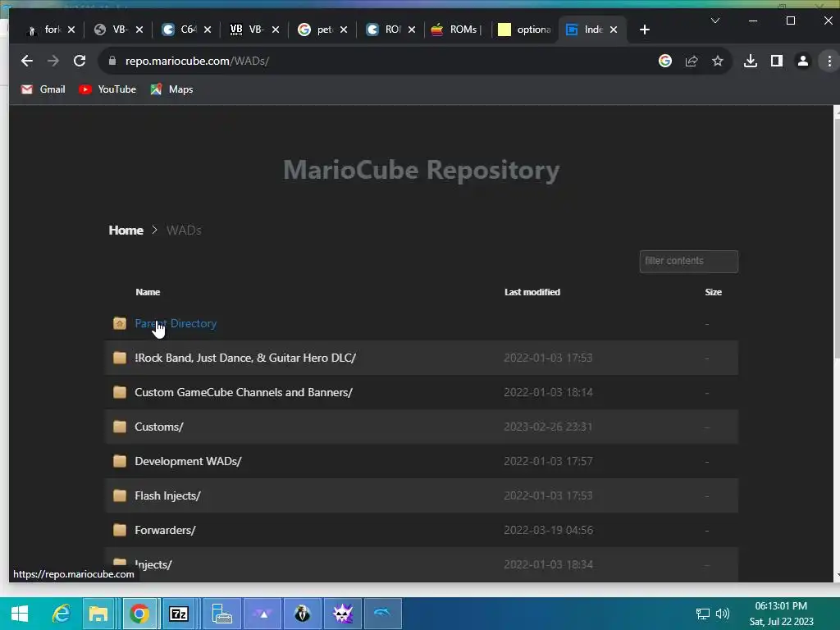Bookmark this page with the star icon
Image resolution: width=840 pixels, height=630 pixels.
tap(717, 61)
